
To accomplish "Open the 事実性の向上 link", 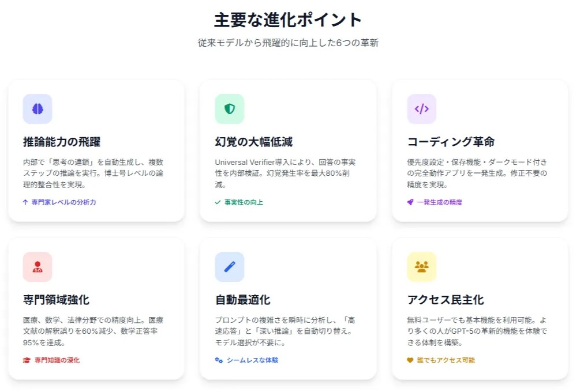I will [x=244, y=202].
